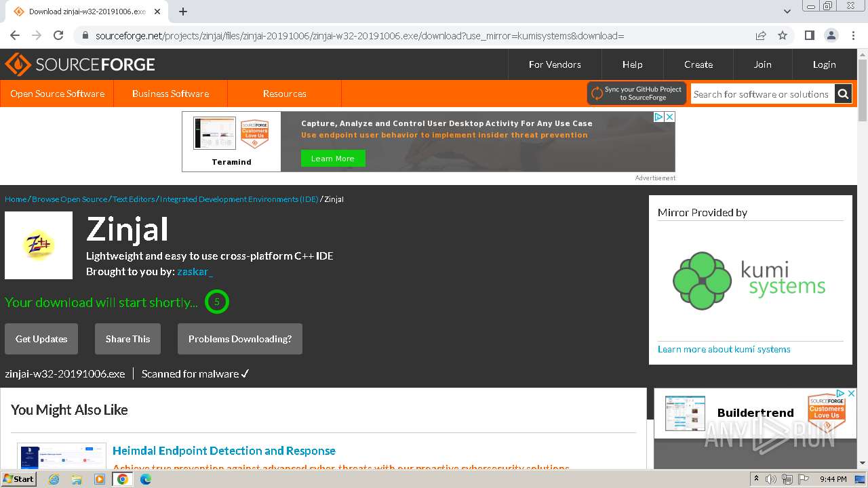The height and width of the screenshot is (488, 868).
Task: Open Chrome side panel icon
Action: 809,35
